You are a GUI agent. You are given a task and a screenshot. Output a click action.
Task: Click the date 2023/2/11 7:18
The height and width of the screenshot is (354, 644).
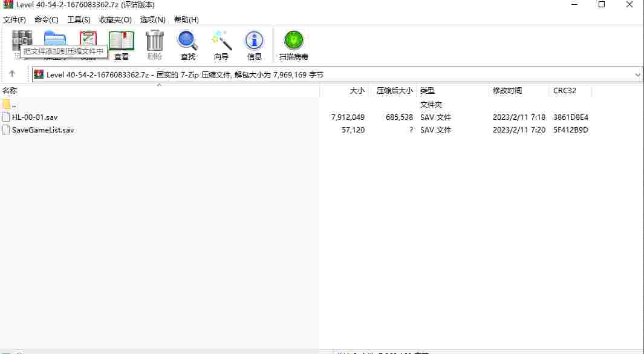coord(519,117)
